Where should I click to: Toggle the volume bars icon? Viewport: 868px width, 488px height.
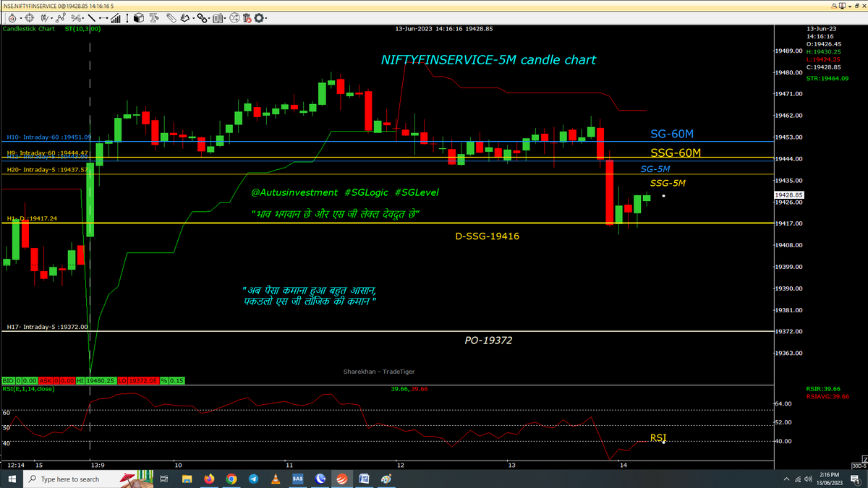point(116,18)
